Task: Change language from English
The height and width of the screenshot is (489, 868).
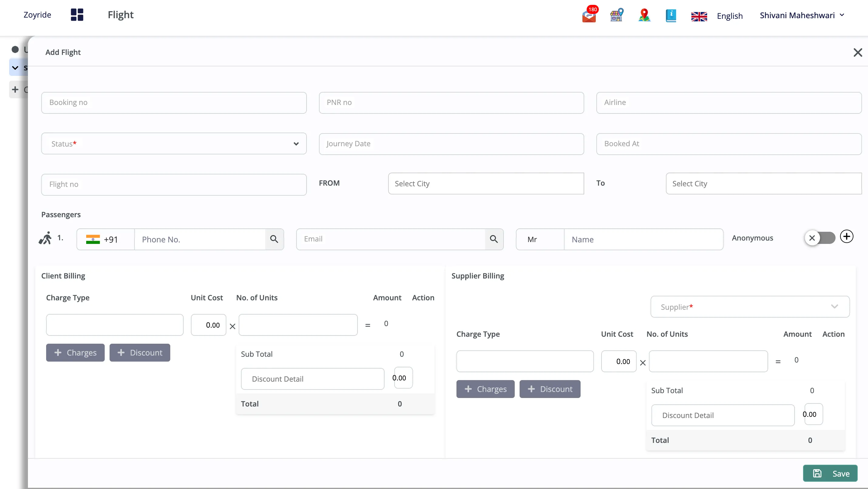Action: point(730,16)
